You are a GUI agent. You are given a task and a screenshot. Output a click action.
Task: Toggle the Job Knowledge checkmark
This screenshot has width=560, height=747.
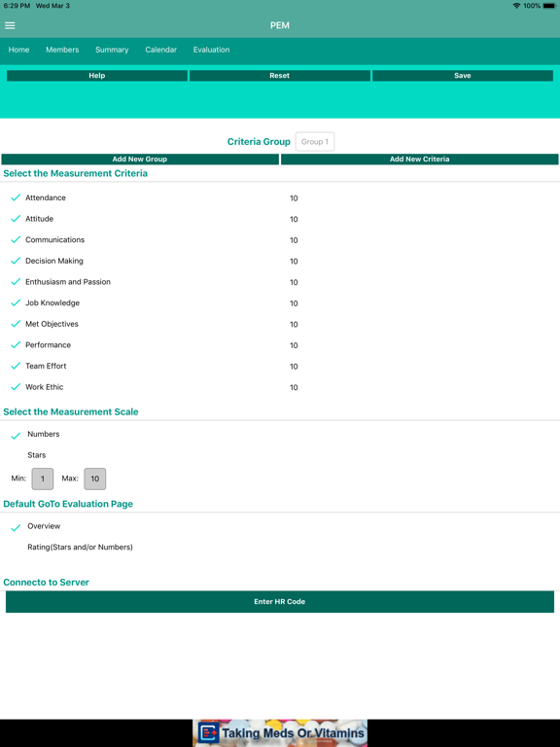click(x=16, y=302)
